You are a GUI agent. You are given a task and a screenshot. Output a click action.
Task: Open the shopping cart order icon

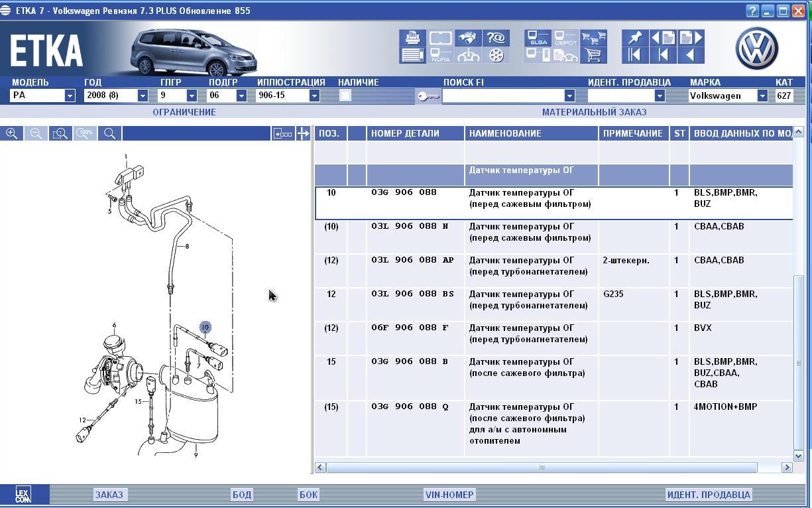[593, 55]
